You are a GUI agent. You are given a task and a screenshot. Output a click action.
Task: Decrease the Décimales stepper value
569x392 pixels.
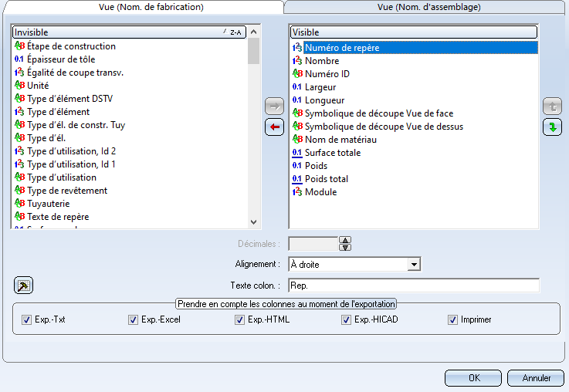pyautogui.click(x=345, y=247)
